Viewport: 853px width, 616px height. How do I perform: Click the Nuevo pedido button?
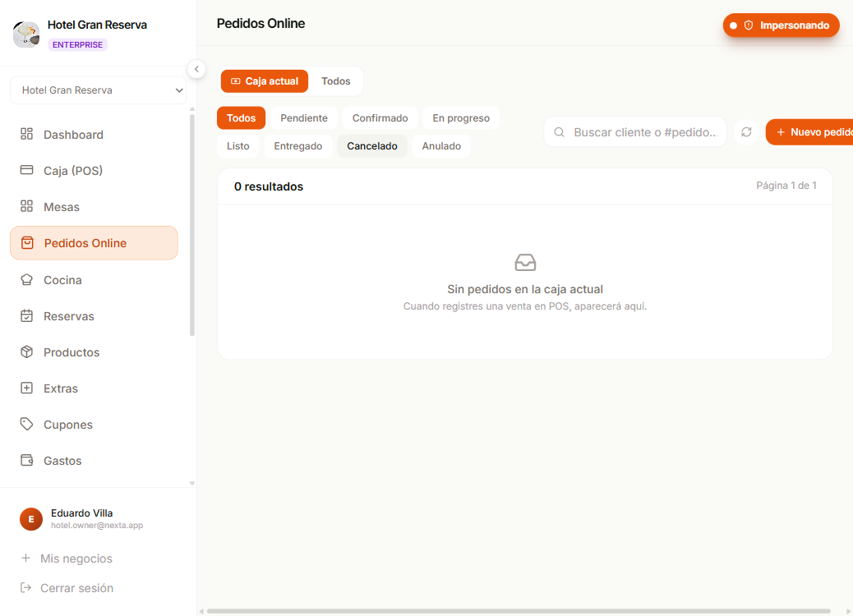(x=809, y=132)
